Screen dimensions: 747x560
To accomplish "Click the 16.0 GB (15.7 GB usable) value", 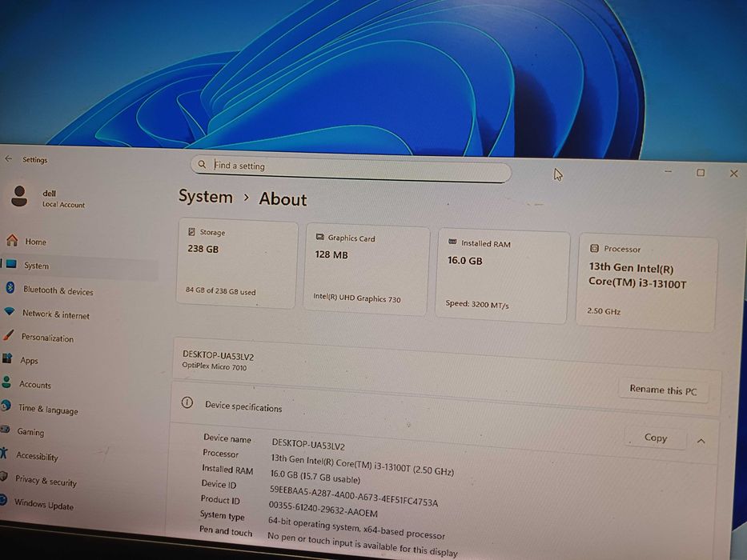I will tap(315, 476).
